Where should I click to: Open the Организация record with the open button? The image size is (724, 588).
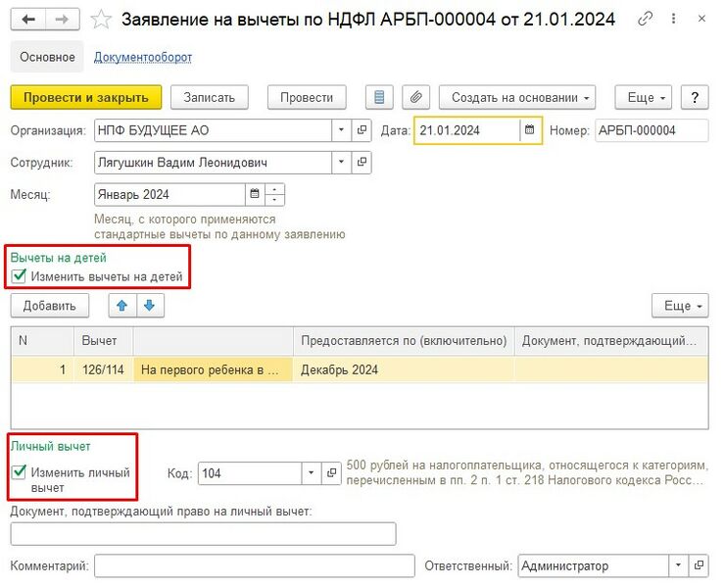(x=362, y=130)
